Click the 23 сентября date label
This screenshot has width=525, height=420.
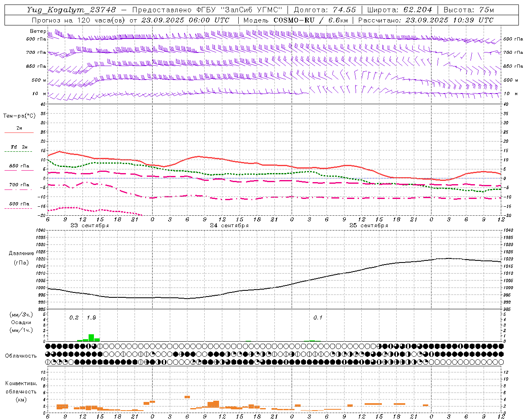coord(89,226)
